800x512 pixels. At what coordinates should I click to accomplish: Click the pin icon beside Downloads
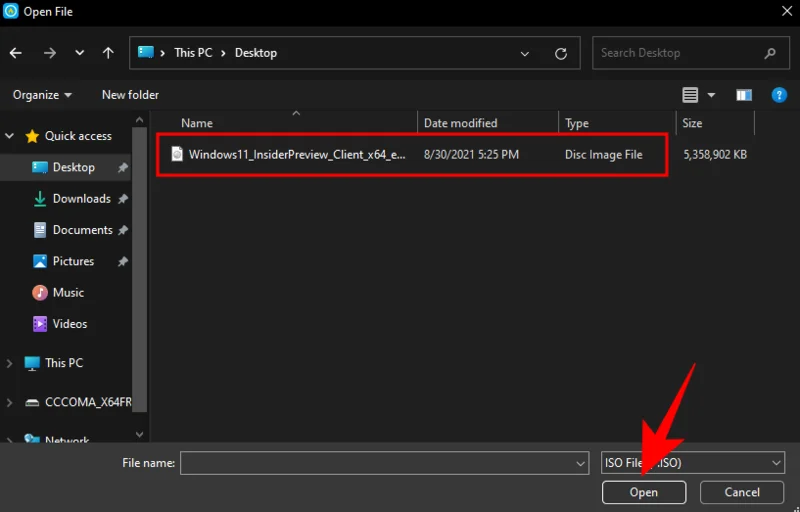(122, 199)
